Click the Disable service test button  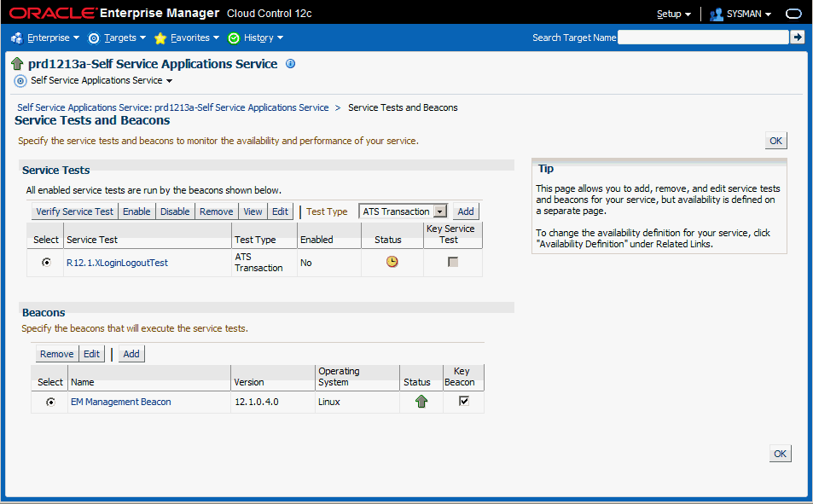(175, 211)
